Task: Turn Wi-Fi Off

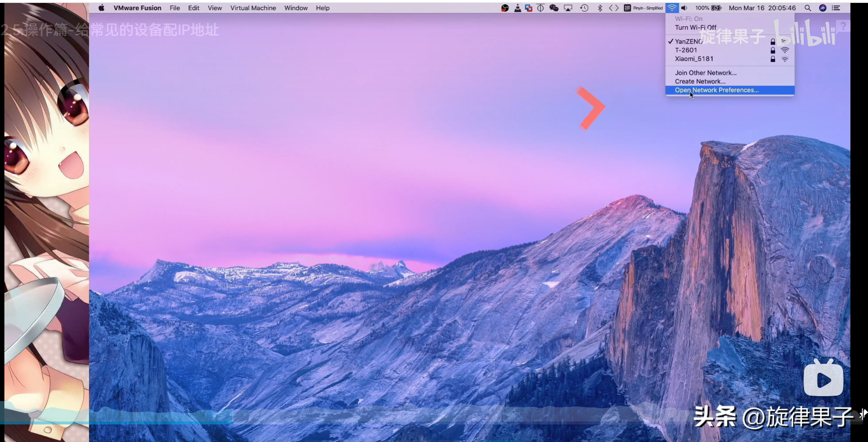Action: [x=695, y=28]
